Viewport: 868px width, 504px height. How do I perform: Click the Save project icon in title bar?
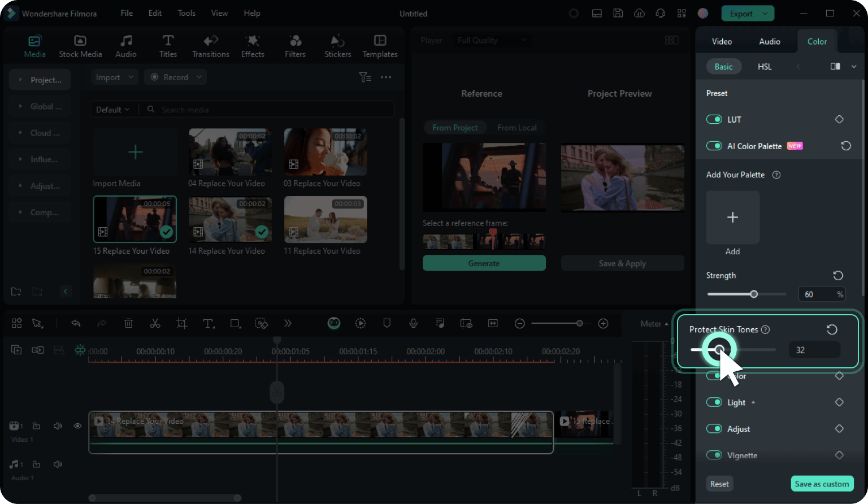(618, 14)
